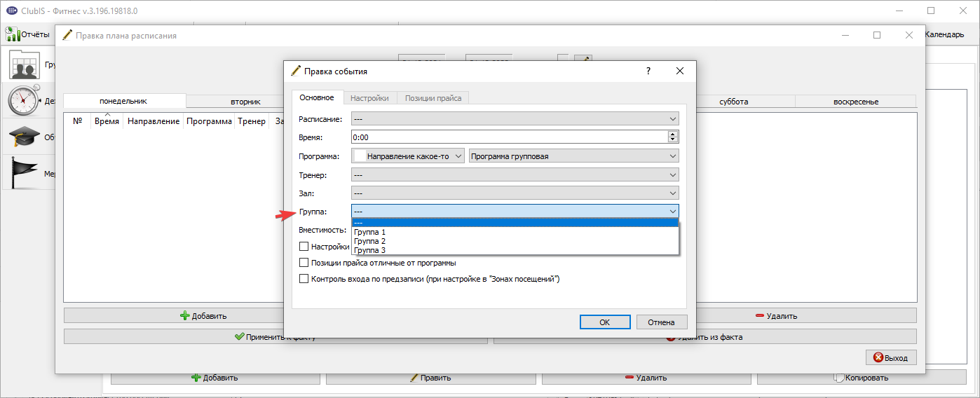Sort by the Время column header
This screenshot has width=980, height=398.
tap(107, 121)
